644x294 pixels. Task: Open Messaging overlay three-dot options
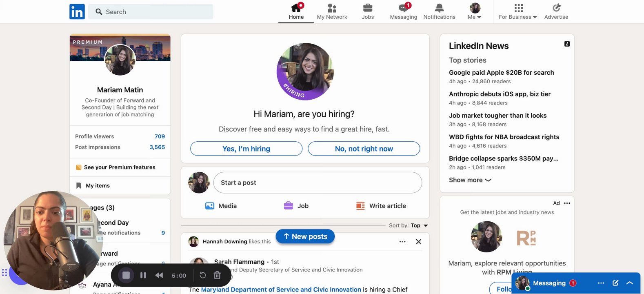tap(601, 283)
